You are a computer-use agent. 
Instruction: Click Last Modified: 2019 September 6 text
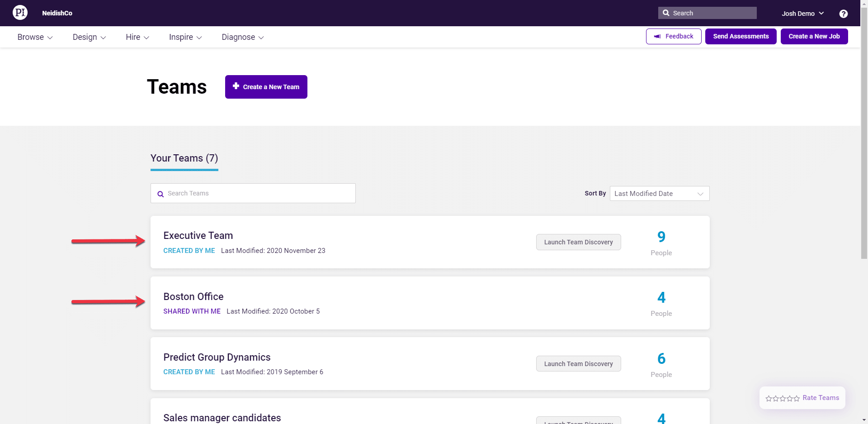[x=272, y=372]
